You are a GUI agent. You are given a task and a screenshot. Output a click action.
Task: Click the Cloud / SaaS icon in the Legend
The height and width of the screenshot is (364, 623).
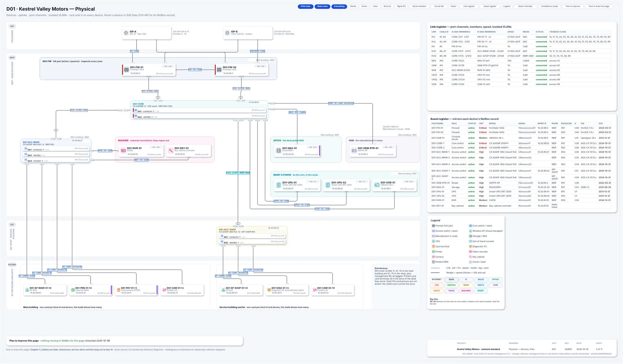coord(470,262)
